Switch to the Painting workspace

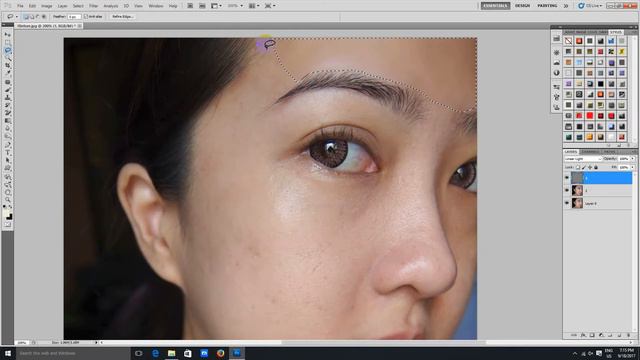pyautogui.click(x=547, y=6)
